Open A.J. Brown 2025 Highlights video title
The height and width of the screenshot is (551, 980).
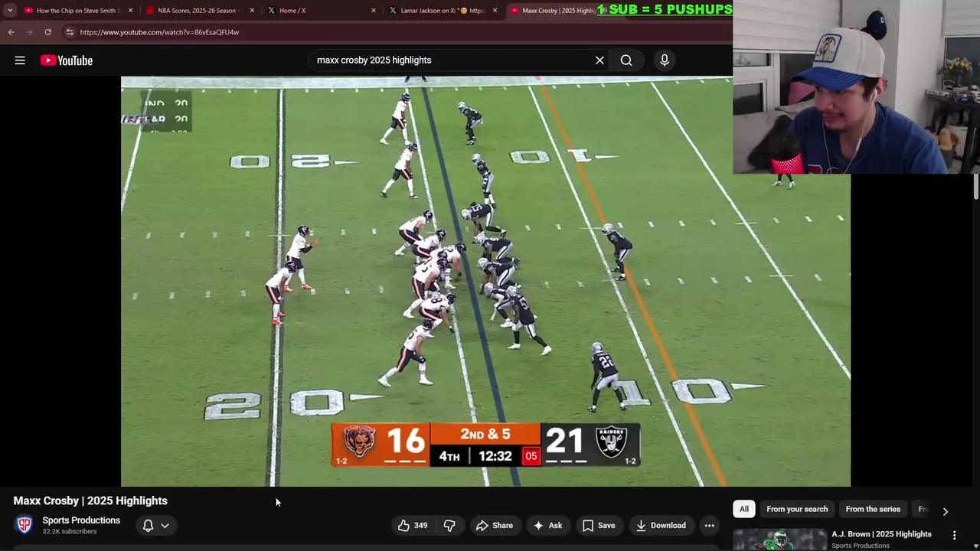coord(881,534)
